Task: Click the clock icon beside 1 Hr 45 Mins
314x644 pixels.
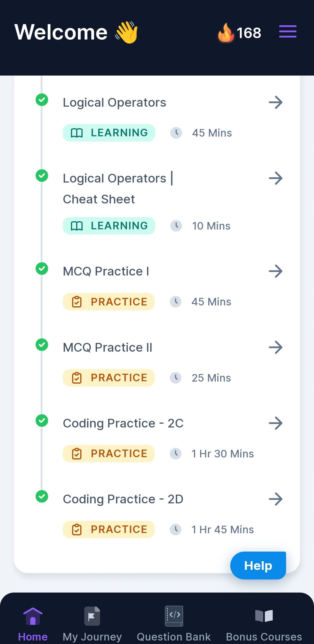Action: [176, 529]
